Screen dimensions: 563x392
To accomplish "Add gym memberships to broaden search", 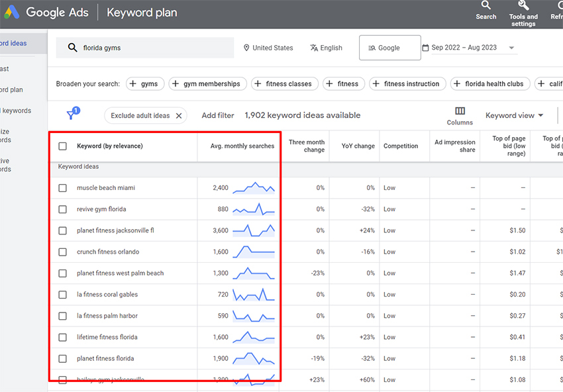I will pyautogui.click(x=207, y=83).
